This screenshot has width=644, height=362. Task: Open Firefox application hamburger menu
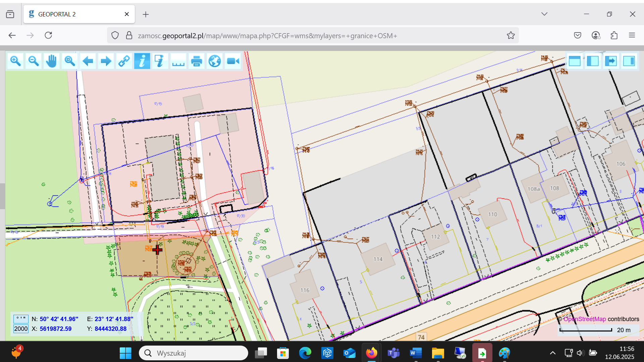(632, 35)
